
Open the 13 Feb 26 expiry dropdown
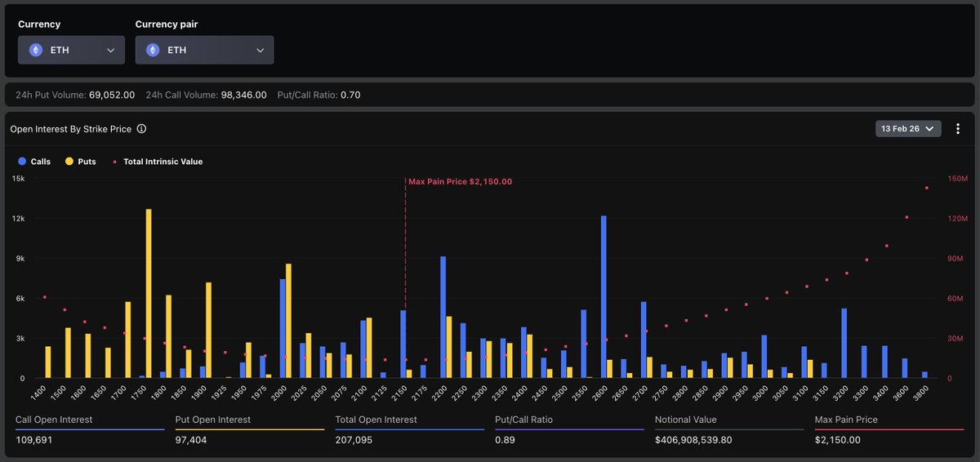(x=907, y=129)
